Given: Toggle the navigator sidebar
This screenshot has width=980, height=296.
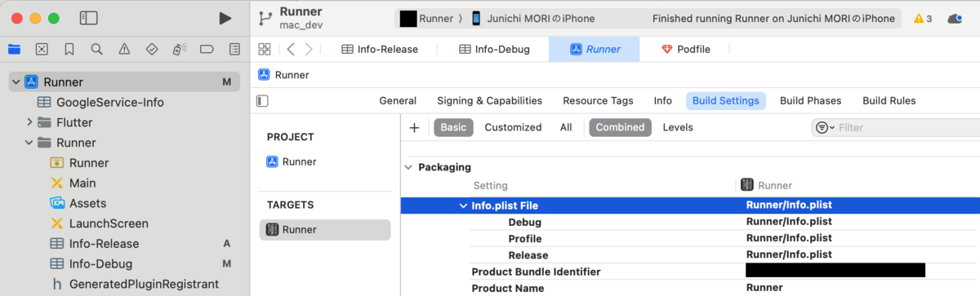Looking at the screenshot, I should click(x=89, y=18).
